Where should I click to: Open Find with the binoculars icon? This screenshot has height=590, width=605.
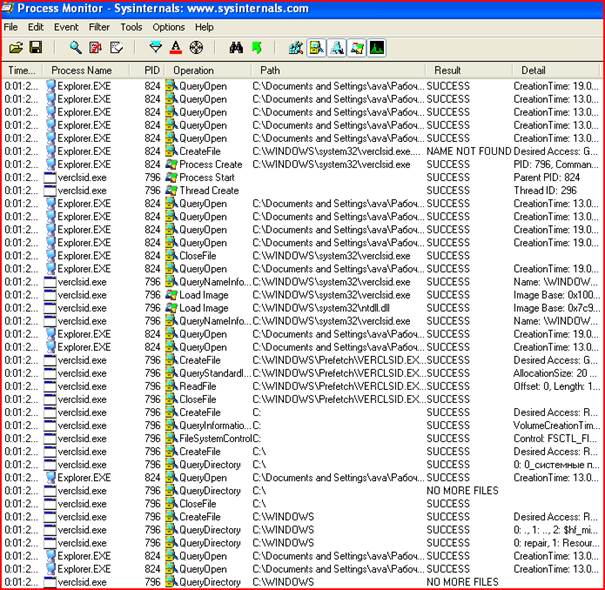[236, 48]
